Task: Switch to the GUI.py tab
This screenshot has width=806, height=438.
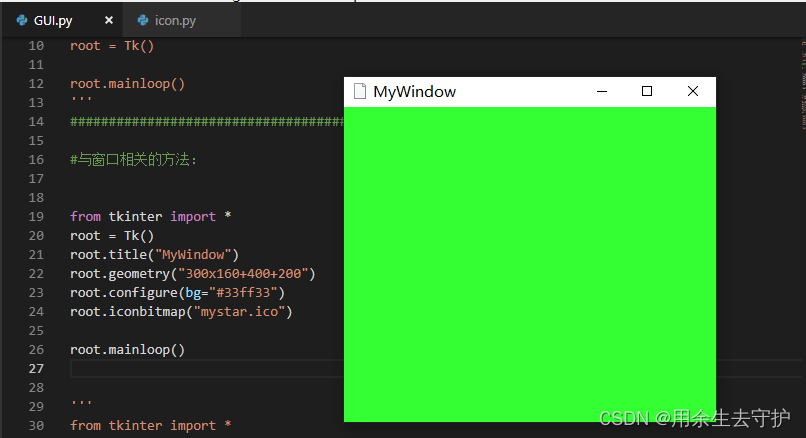Action: 53,21
